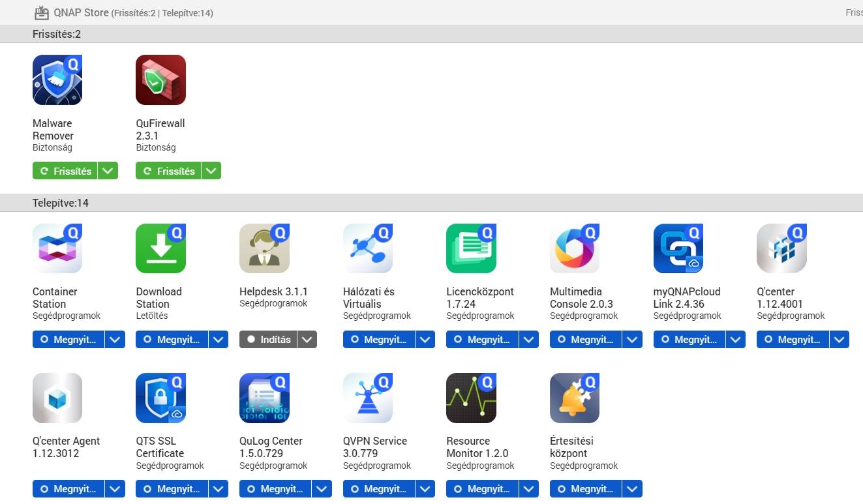Click the QNAP Store bag icon

pos(42,12)
